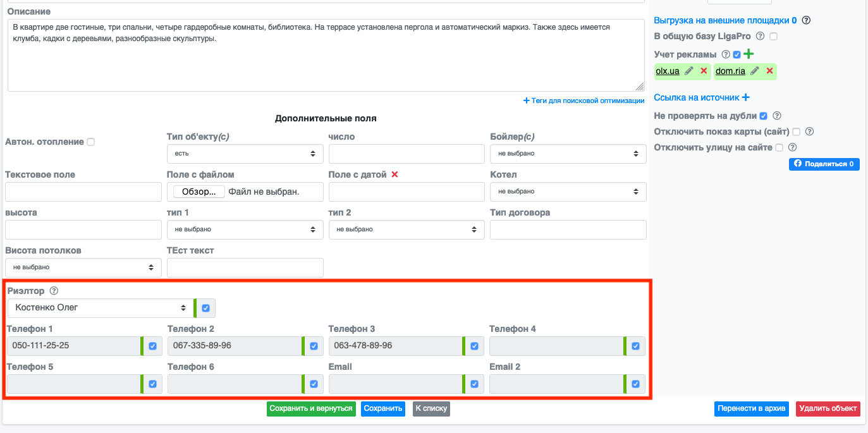Toggle checkbox beside Телефон 1 field
The height and width of the screenshot is (433, 868).
[x=152, y=346]
